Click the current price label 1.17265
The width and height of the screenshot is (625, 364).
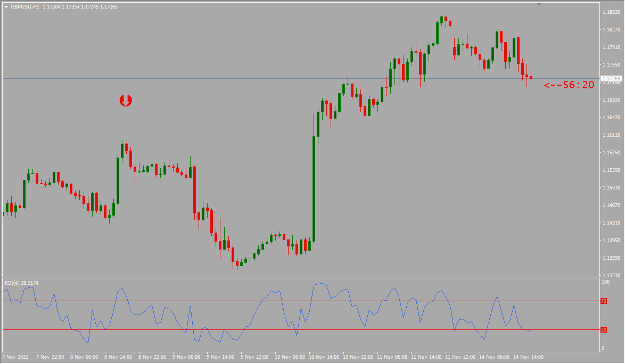point(612,78)
